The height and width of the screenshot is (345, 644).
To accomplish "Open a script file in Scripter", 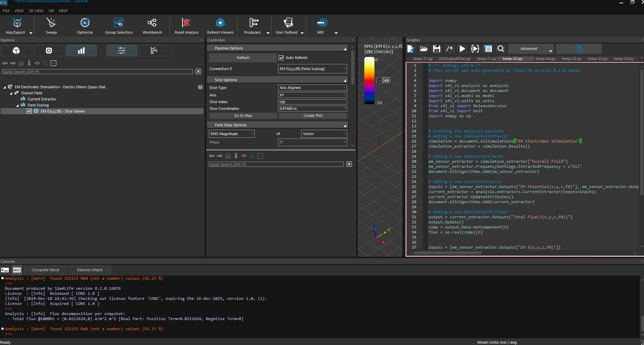I will click(424, 49).
